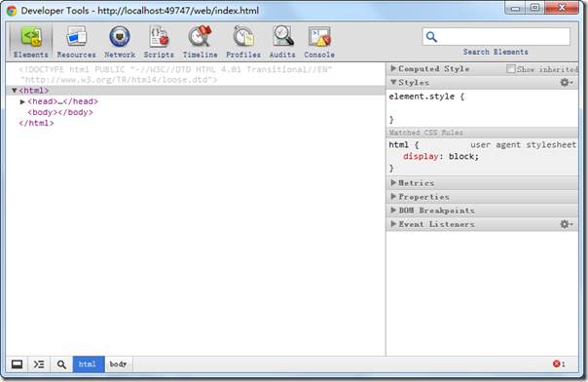Click the user agent stylesheet label
Viewport: 588px width, 382px height.
pos(523,145)
